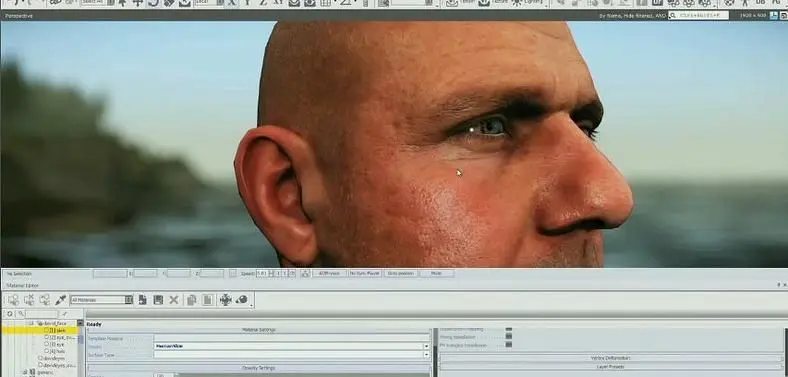Click the Ready status text
Image resolution: width=788 pixels, height=377 pixels.
click(94, 324)
